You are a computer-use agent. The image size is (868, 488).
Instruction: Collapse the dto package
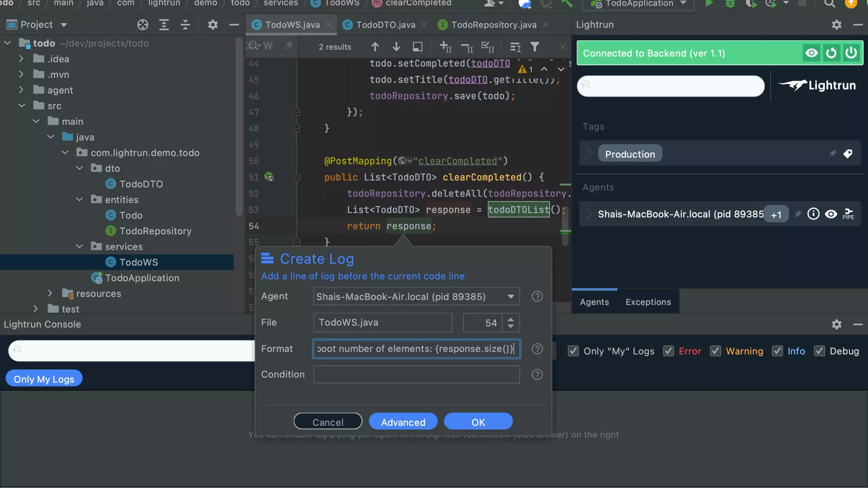click(x=79, y=168)
